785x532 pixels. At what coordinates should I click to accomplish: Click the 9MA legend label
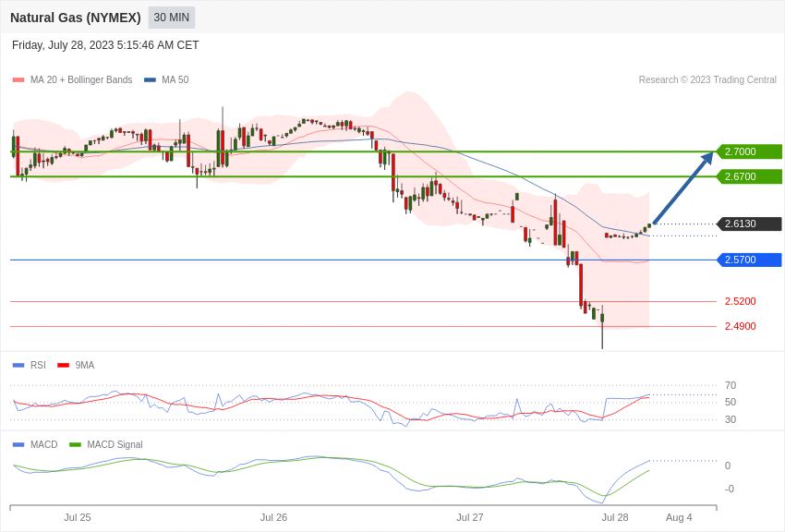(x=85, y=366)
